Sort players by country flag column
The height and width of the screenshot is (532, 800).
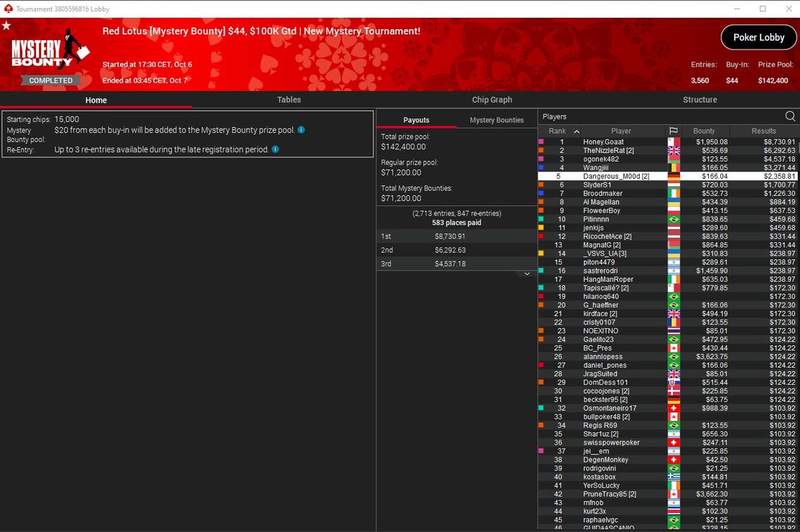coord(673,131)
